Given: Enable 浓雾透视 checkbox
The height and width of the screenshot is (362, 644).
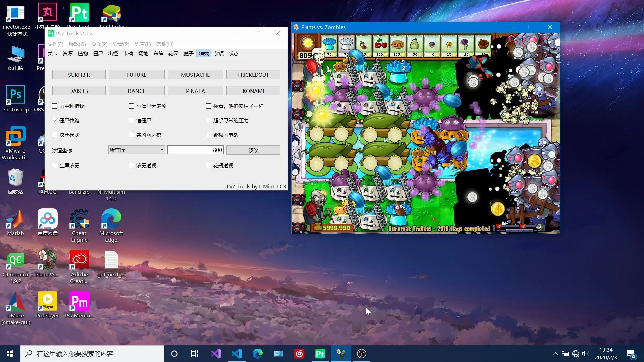Looking at the screenshot, I should click(x=131, y=165).
